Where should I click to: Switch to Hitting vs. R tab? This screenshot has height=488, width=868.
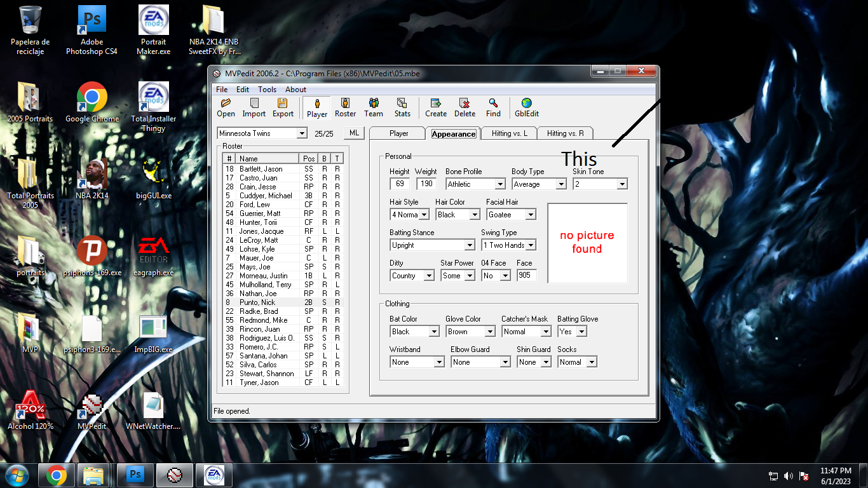(565, 133)
